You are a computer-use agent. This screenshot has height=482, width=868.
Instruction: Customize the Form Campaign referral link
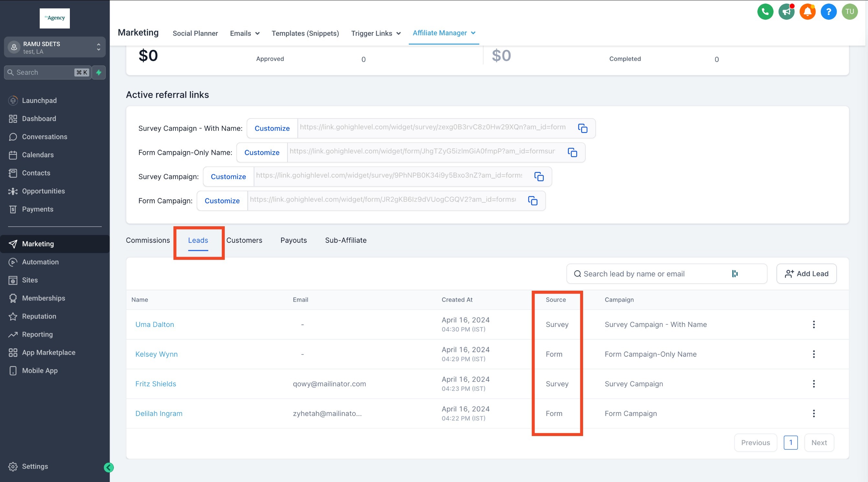[222, 201]
